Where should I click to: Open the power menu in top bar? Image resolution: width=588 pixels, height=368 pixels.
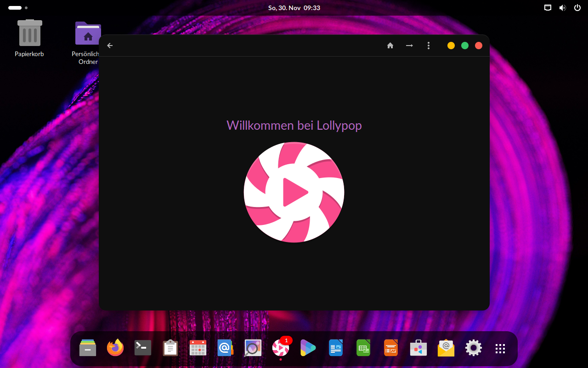point(577,8)
